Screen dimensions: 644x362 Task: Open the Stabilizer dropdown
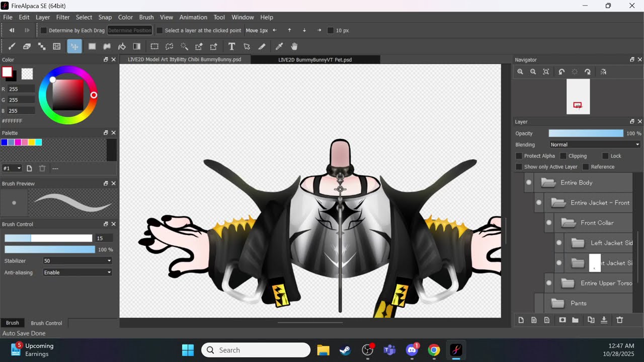tap(77, 261)
